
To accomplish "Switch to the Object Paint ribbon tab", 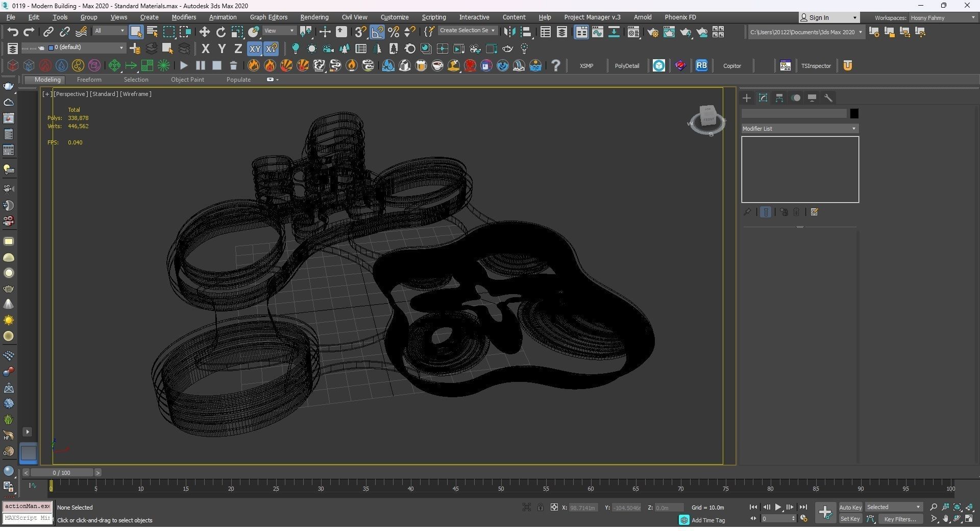I will (x=187, y=80).
